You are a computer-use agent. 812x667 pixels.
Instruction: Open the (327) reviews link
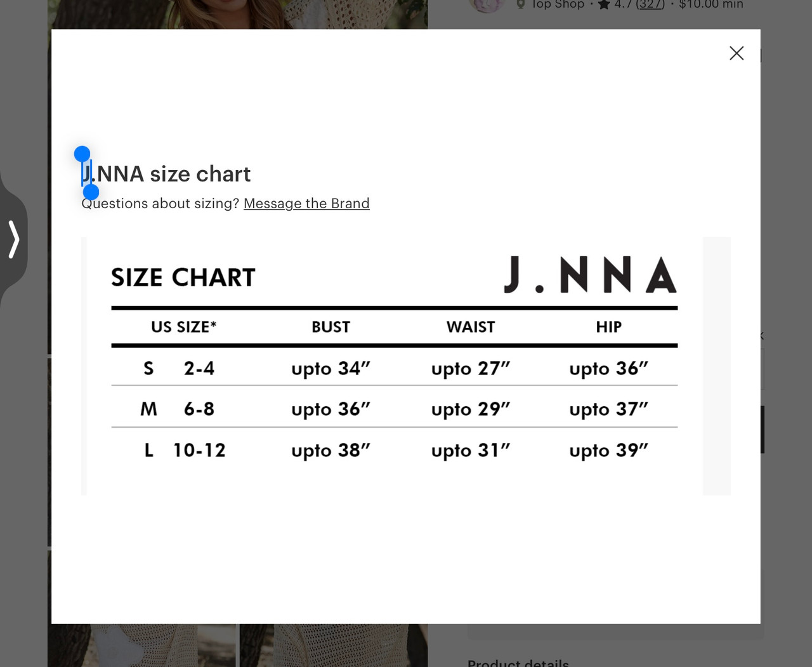pos(650,4)
